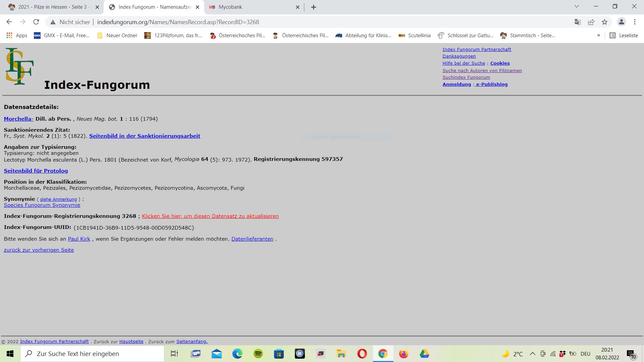The image size is (644, 362).
Task: Open the tab search dropdown arrow
Action: tap(577, 6)
